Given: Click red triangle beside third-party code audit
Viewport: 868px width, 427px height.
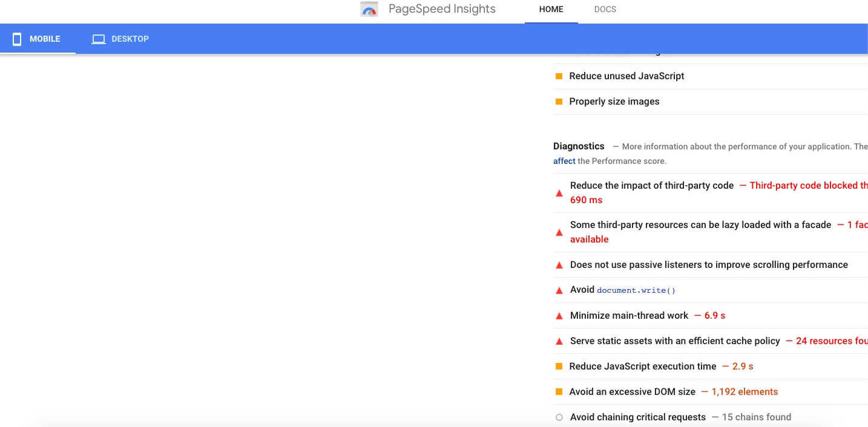Looking at the screenshot, I should pyautogui.click(x=559, y=193).
